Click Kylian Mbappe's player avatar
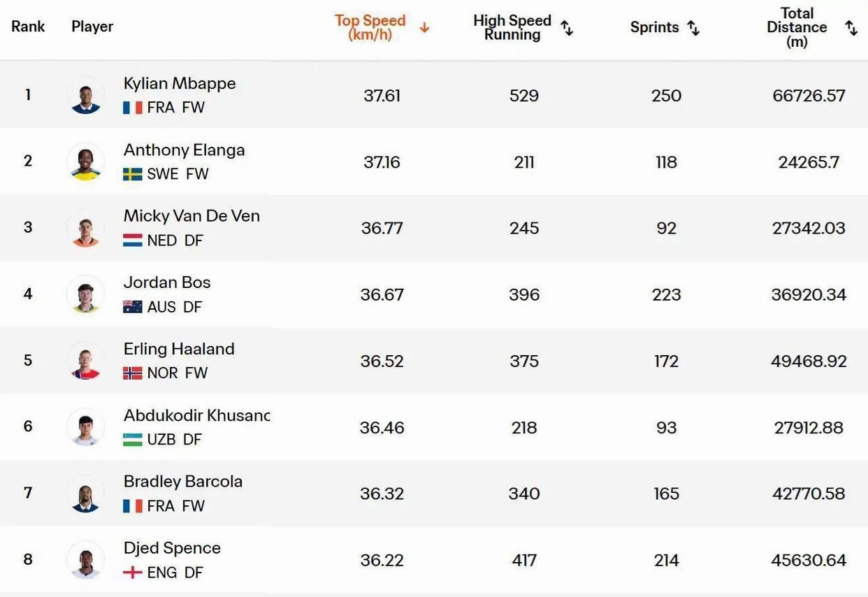 tap(86, 95)
